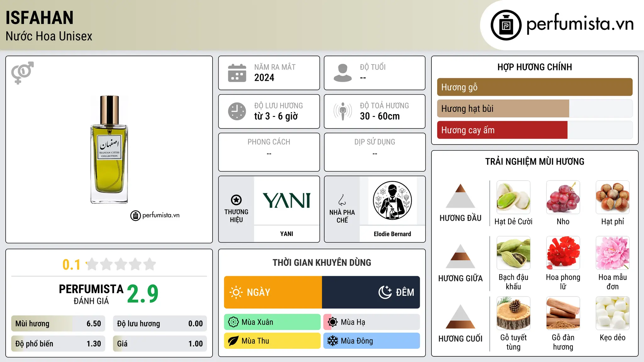Click the Perfumista 2.9 rating score
Image resolution: width=644 pixels, height=362 pixels.
pyautogui.click(x=143, y=294)
